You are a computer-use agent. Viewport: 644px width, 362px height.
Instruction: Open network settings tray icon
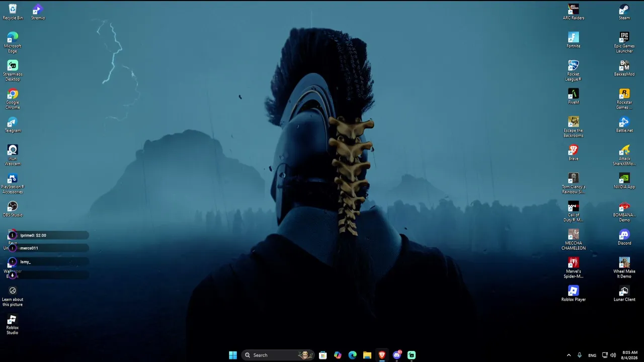tap(605, 355)
